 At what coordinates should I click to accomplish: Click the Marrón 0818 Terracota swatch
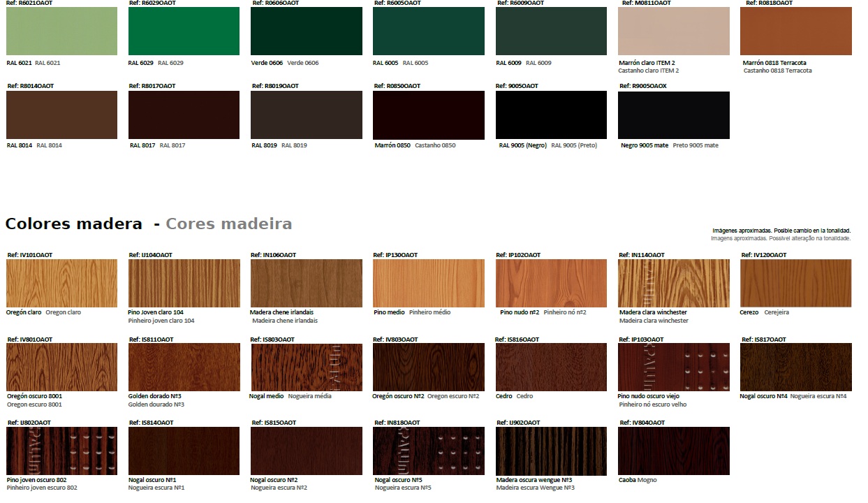pos(796,31)
